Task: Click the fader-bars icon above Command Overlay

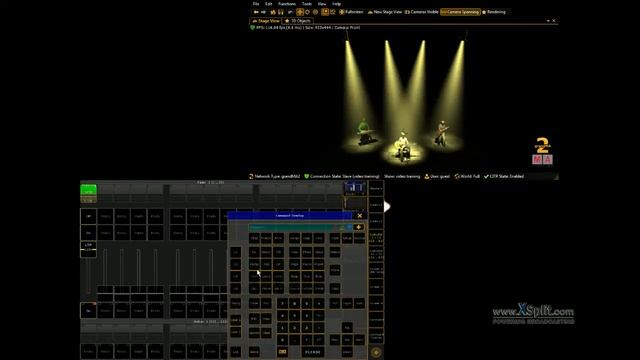Action: coord(355,188)
